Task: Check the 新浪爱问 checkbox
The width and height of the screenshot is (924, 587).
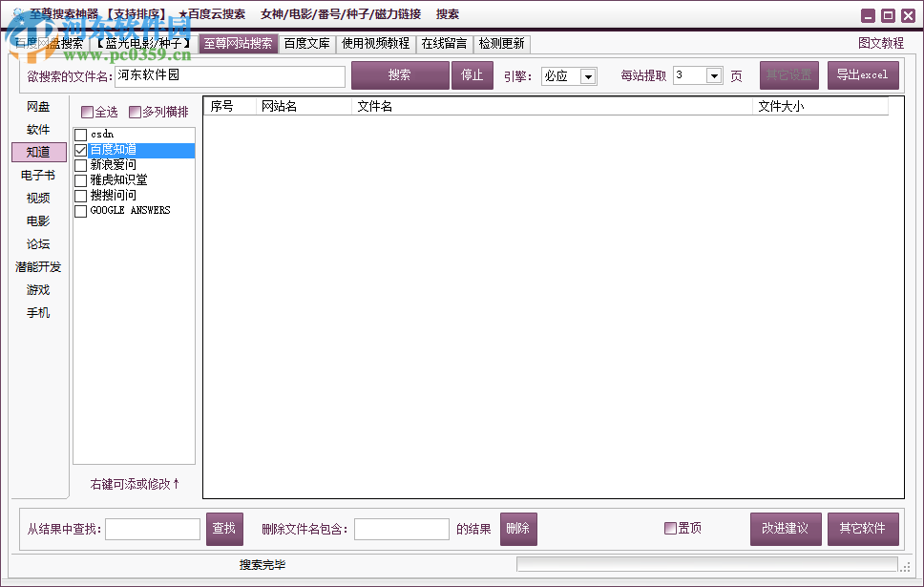Action: tap(81, 166)
